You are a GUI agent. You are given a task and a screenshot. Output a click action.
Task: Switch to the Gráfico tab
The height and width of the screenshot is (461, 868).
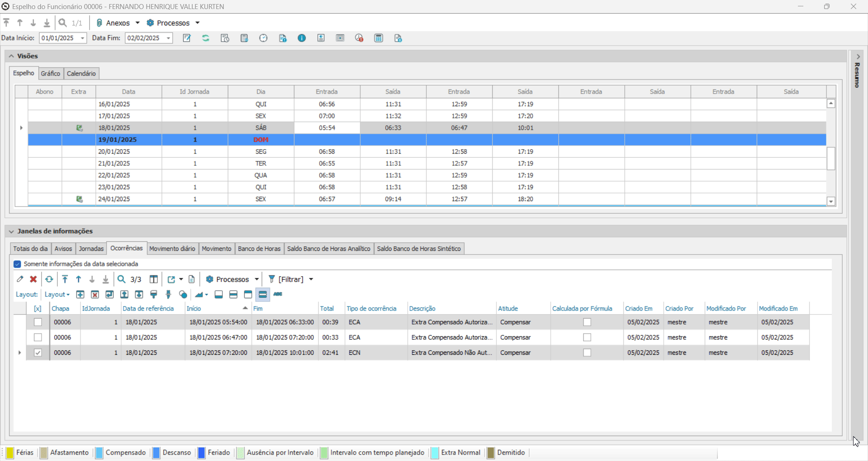50,73
